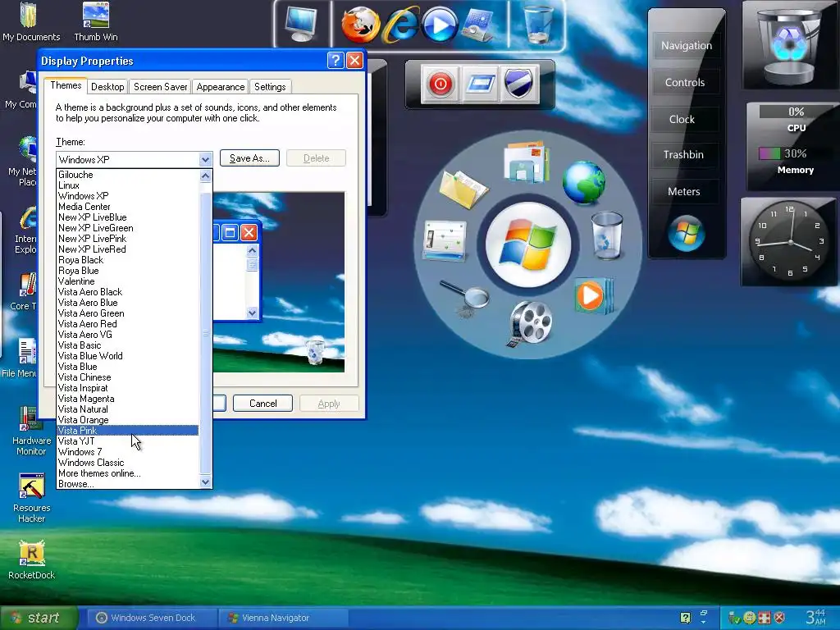Viewport: 840px width, 630px height.
Task: Click the Meters sidebar button
Action: click(684, 192)
